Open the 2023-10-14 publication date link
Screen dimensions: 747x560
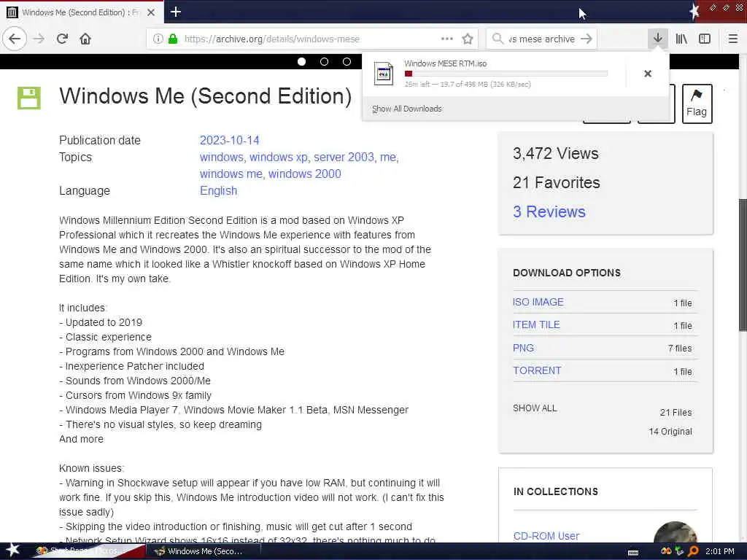click(x=229, y=141)
